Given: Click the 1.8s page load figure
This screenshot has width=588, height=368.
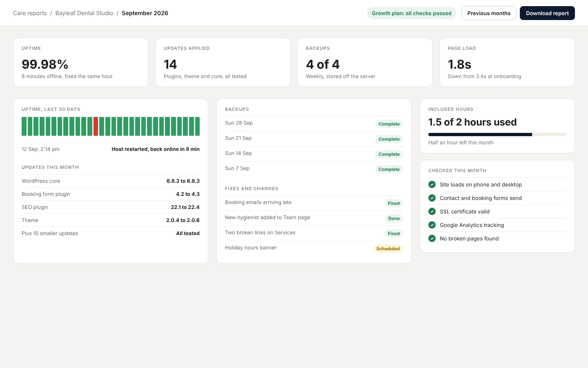Looking at the screenshot, I should click(459, 64).
